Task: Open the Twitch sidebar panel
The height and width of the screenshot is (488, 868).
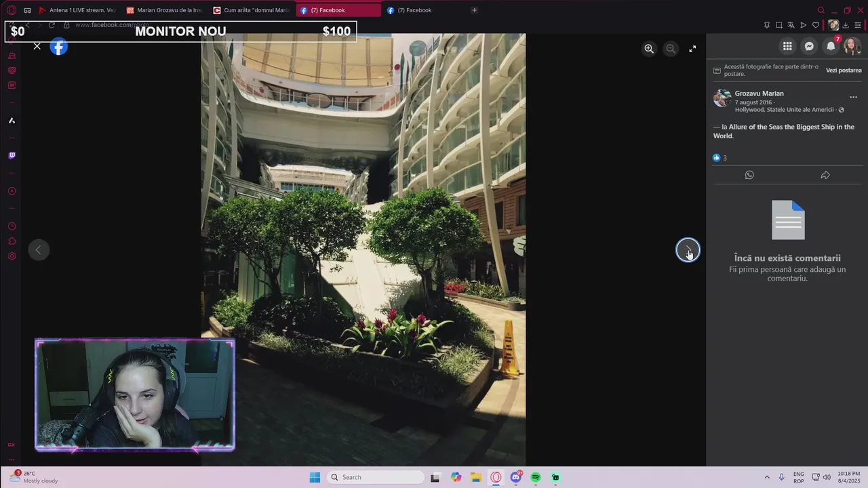Action: (12, 156)
